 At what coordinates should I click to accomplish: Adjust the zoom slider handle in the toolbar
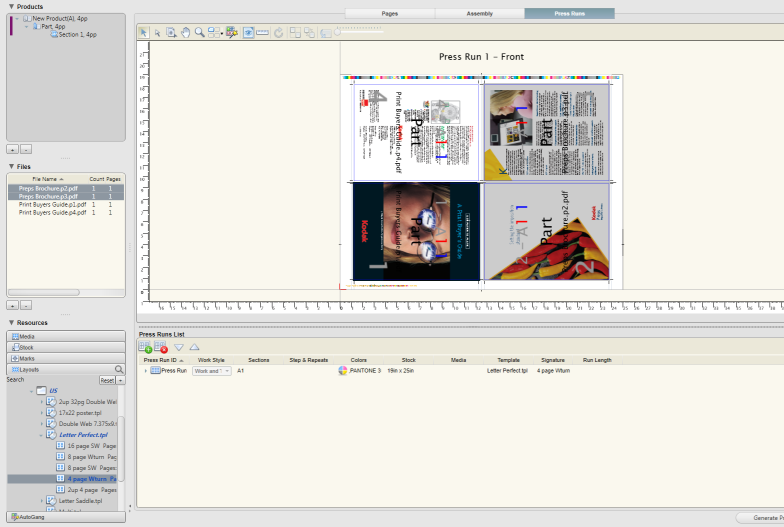pos(338,32)
